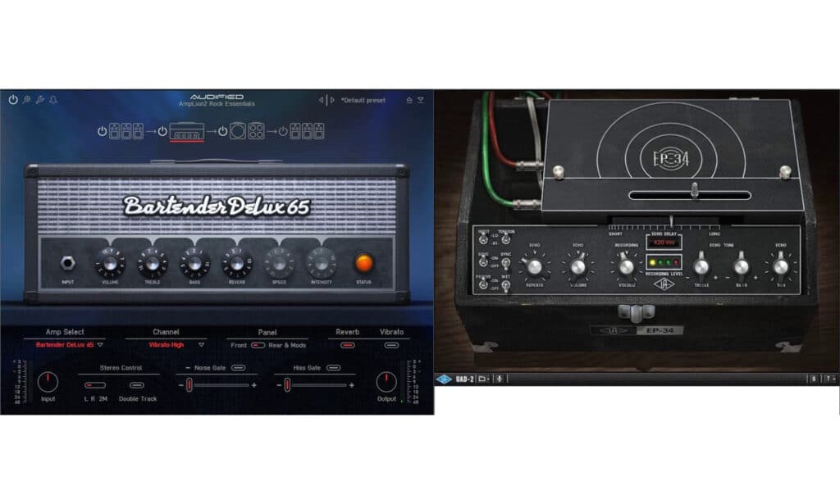Open the question mark help in UAD-2 toolbar

829,379
